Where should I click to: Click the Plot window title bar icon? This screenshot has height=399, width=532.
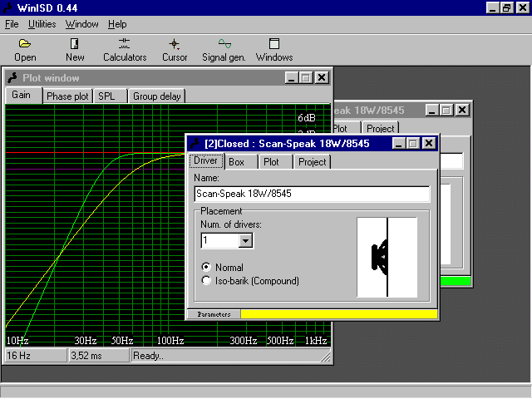pyautogui.click(x=12, y=77)
